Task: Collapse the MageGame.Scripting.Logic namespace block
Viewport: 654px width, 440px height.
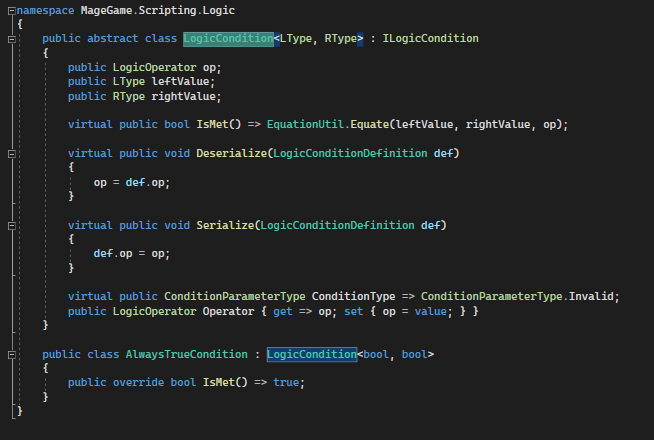Action: coord(10,8)
